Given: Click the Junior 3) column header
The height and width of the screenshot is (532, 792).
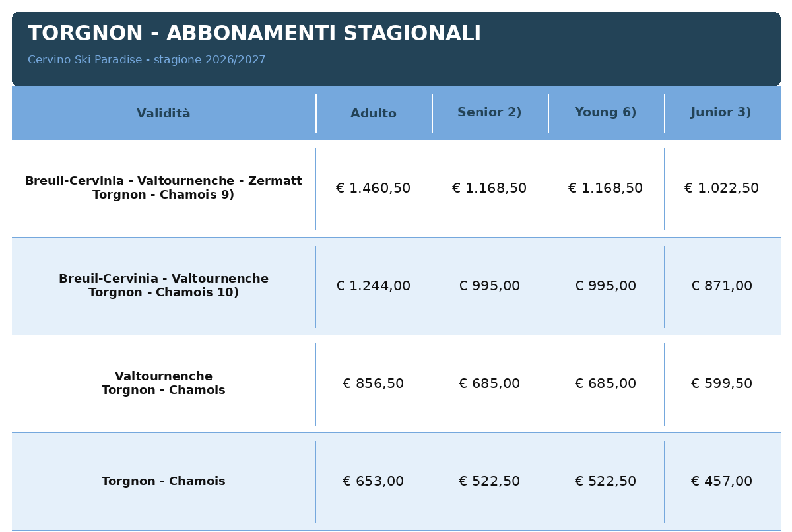Looking at the screenshot, I should 721,112.
